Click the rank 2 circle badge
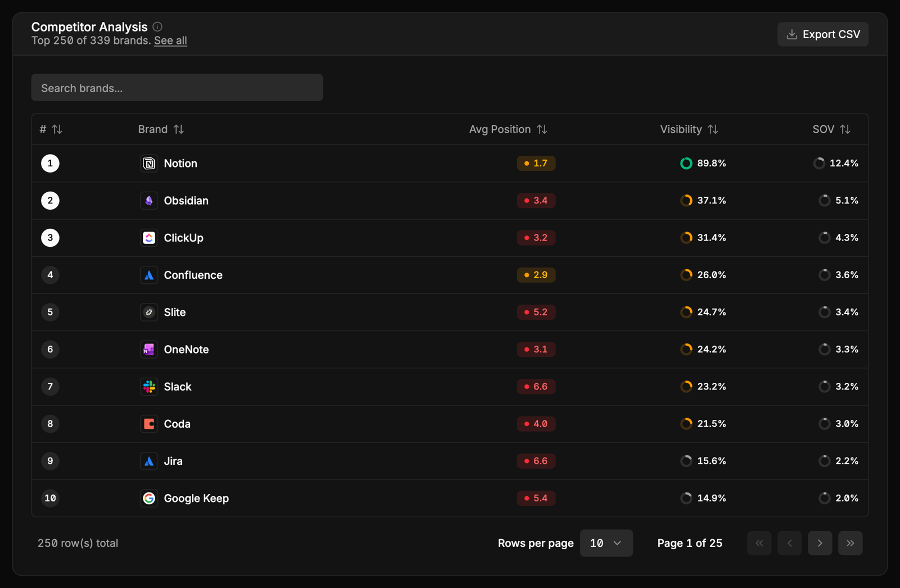Screen dimensions: 900x588 [50, 201]
